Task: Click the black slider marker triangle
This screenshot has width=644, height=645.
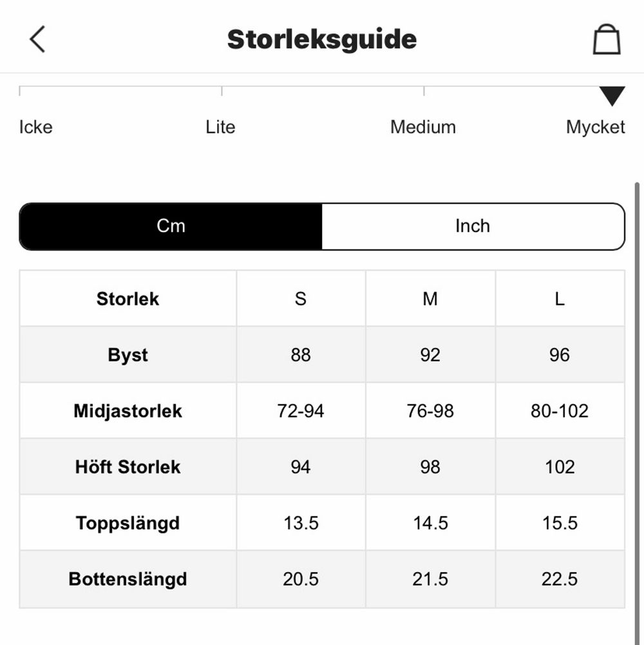Action: coord(612,96)
